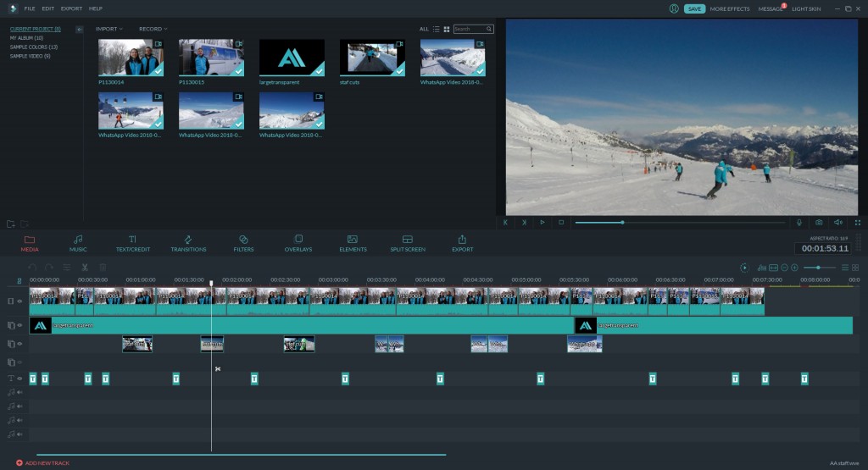This screenshot has width=868, height=470.
Task: Click the render preview dotted play icon
Action: point(744,268)
